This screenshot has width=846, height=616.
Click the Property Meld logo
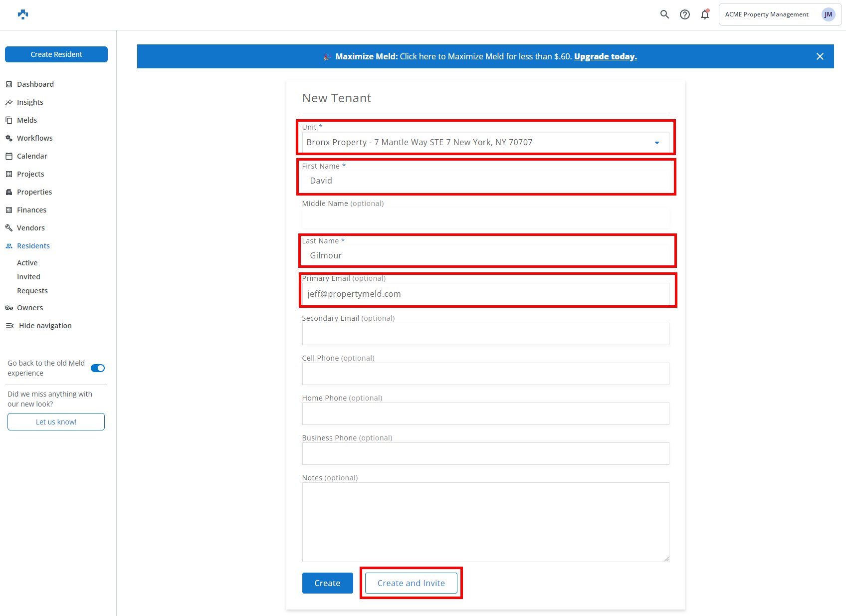pos(23,14)
